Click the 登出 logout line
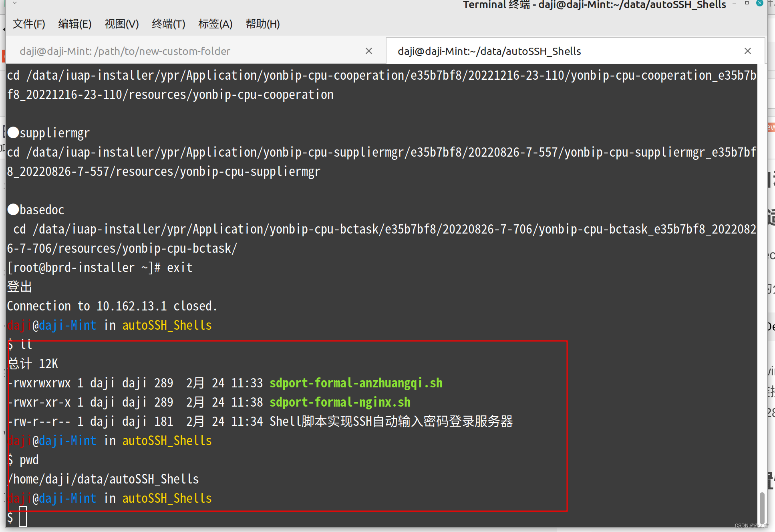This screenshot has height=532, width=775. pos(20,287)
